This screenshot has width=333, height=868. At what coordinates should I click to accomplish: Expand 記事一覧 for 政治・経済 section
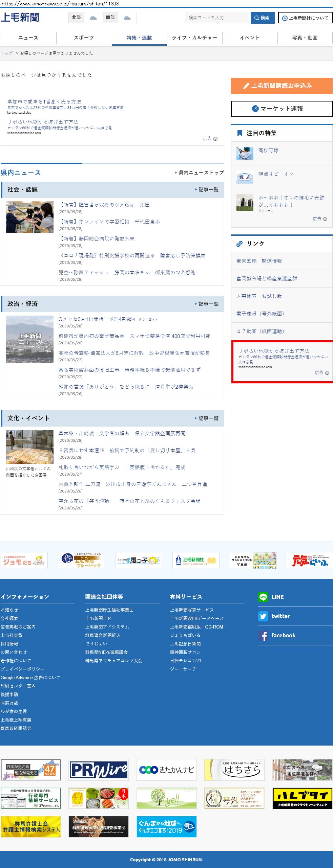click(207, 304)
